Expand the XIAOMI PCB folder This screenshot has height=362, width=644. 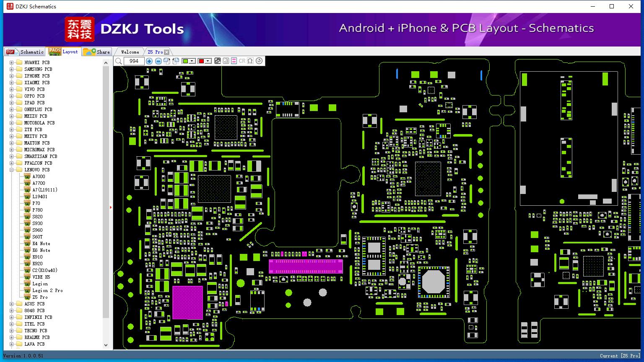point(12,83)
